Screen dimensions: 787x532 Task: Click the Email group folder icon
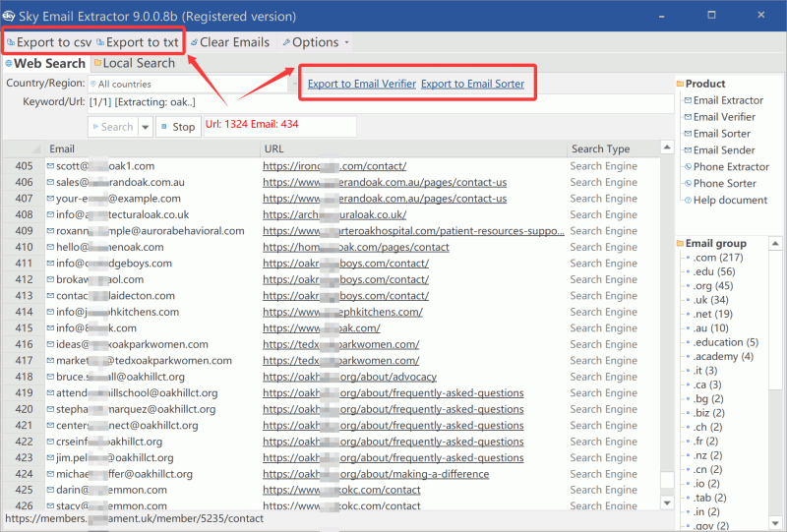[x=680, y=244]
